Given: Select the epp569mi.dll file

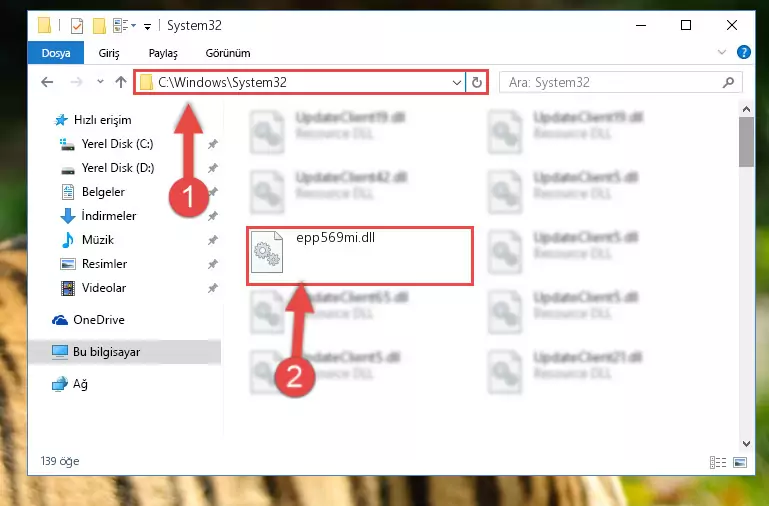Looking at the screenshot, I should tap(360, 255).
